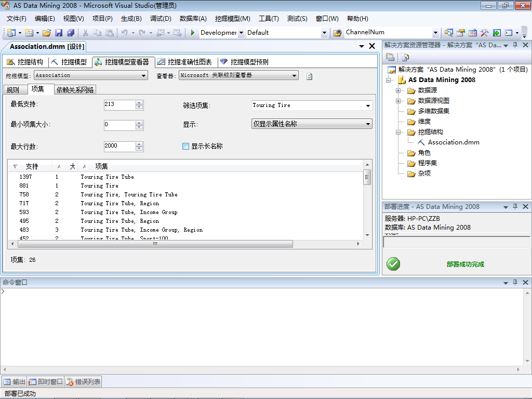
Task: Close the Association.dmm document with X
Action: coord(372,46)
